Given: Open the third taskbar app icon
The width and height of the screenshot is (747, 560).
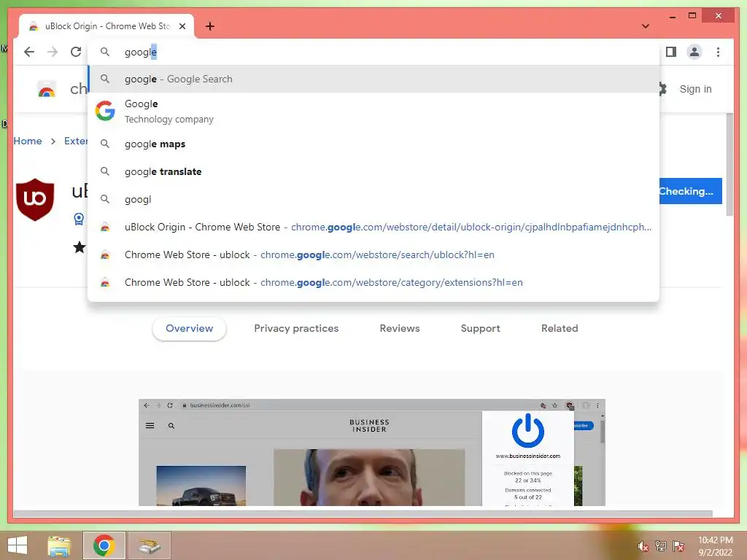Looking at the screenshot, I should 149,545.
